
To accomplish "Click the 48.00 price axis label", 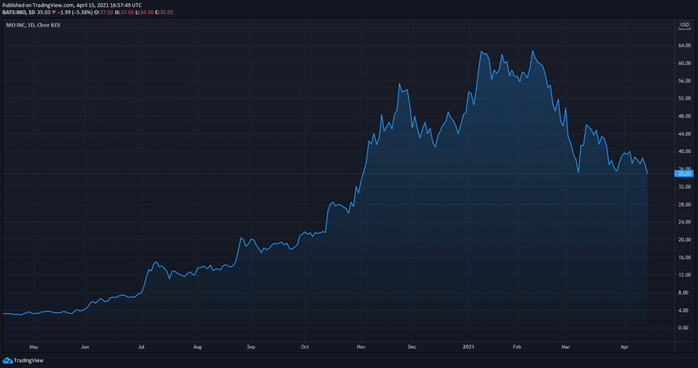I will 685,116.
